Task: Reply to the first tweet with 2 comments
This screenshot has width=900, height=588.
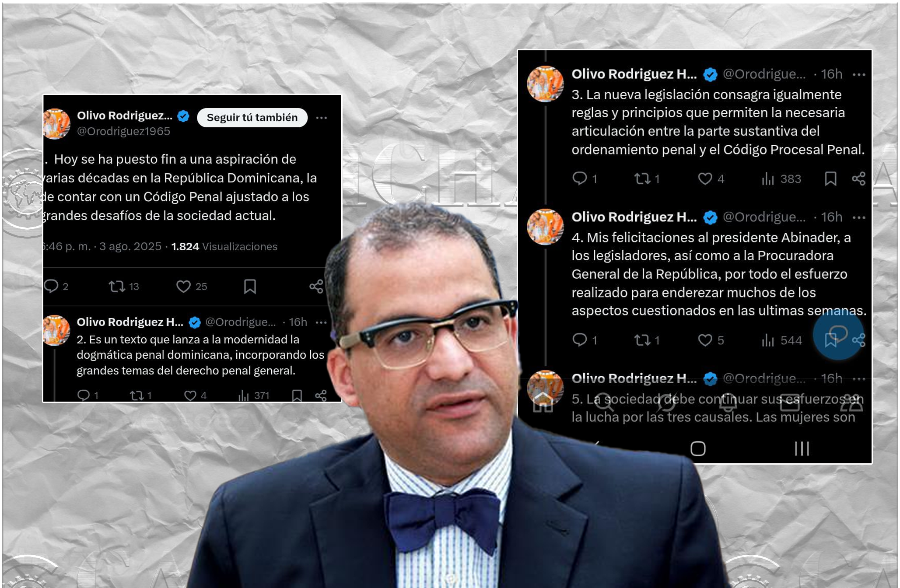Action: point(51,286)
